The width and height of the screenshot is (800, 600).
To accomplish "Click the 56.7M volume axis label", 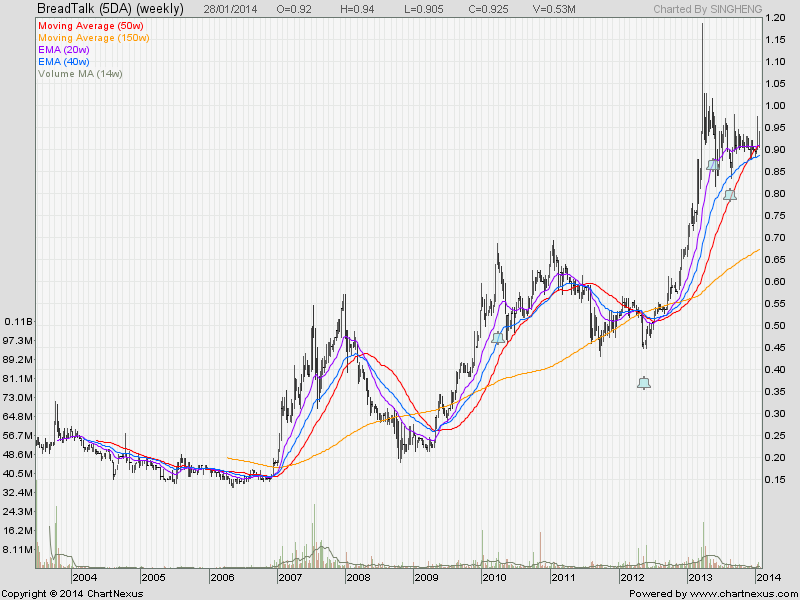I will click(x=18, y=435).
